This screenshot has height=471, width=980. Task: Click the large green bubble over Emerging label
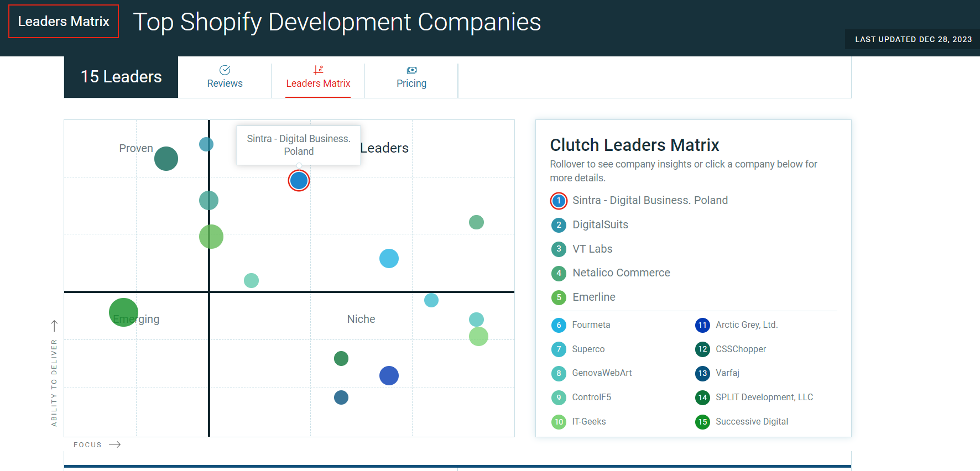pos(123,312)
